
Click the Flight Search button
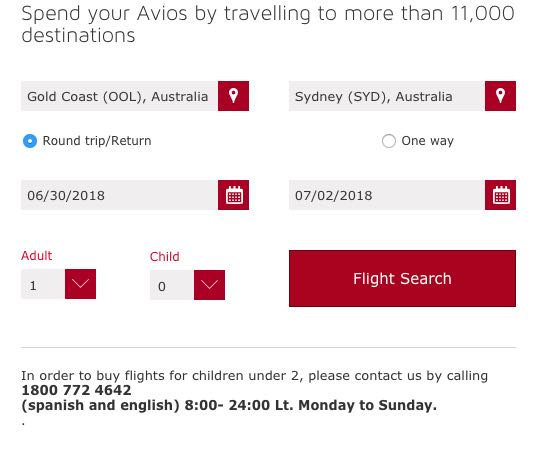tap(402, 278)
